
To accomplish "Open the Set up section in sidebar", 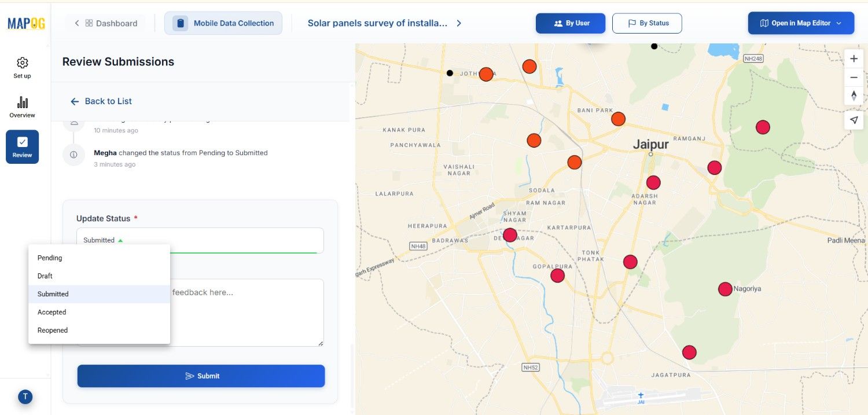I will click(x=21, y=67).
